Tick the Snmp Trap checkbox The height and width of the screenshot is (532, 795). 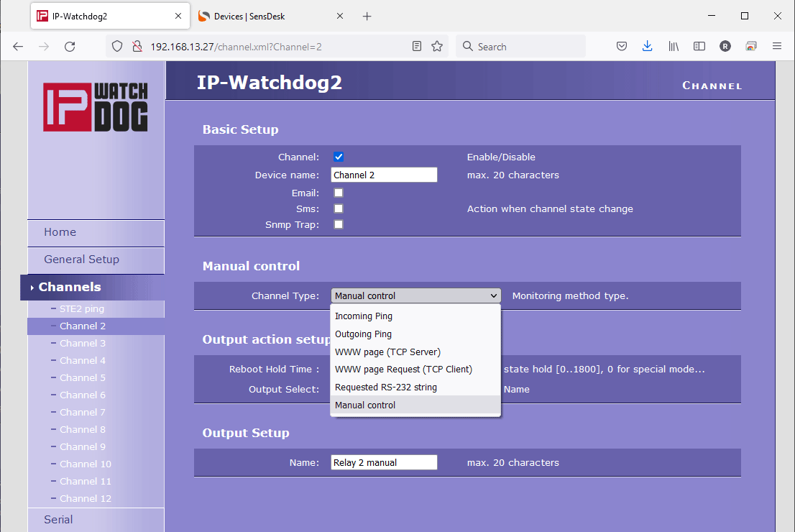pyautogui.click(x=339, y=224)
